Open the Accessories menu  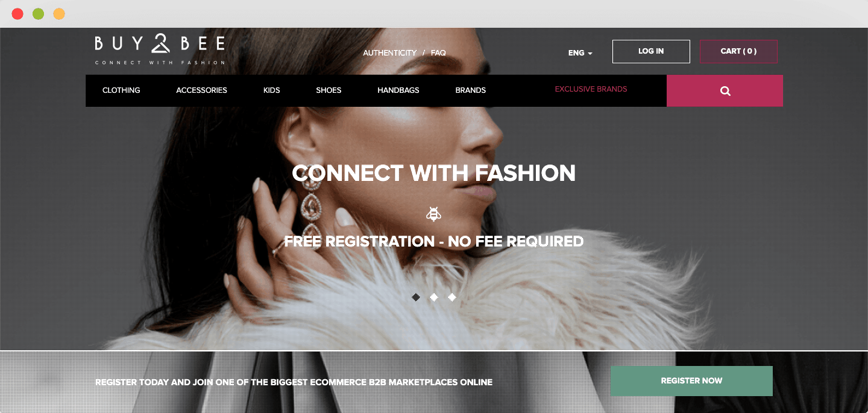201,90
